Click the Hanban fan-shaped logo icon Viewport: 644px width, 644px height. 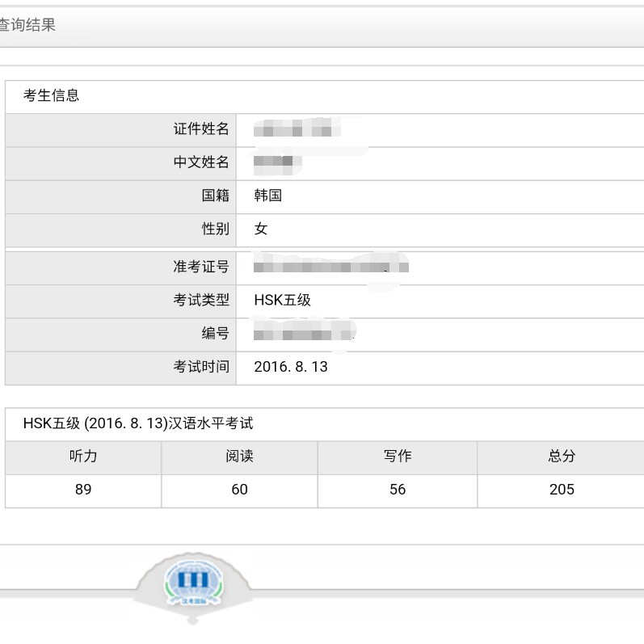coord(193,587)
